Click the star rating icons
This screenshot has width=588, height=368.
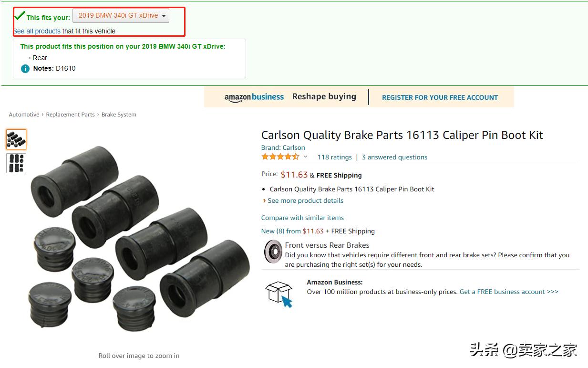click(x=280, y=157)
